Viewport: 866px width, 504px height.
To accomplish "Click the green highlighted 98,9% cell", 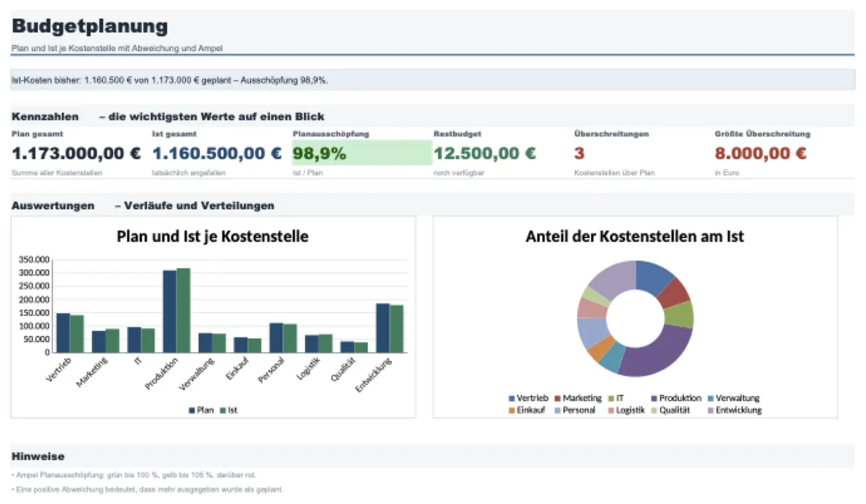I will tap(362, 153).
